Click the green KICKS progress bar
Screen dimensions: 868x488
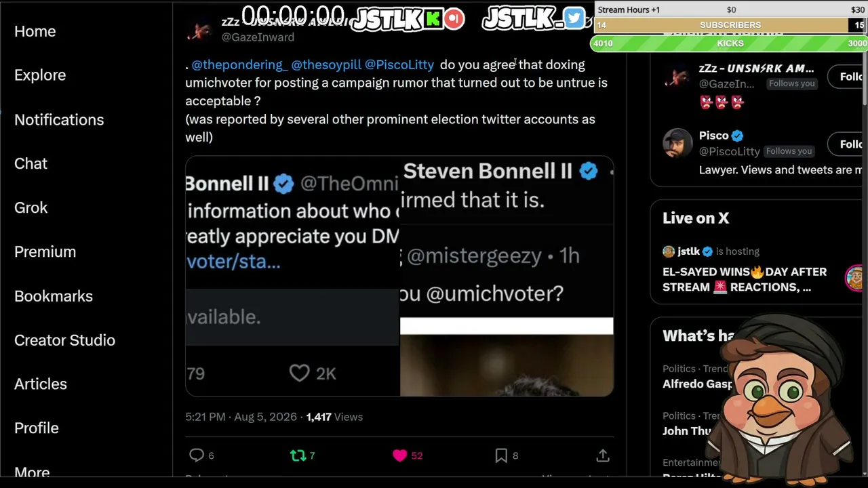point(730,43)
